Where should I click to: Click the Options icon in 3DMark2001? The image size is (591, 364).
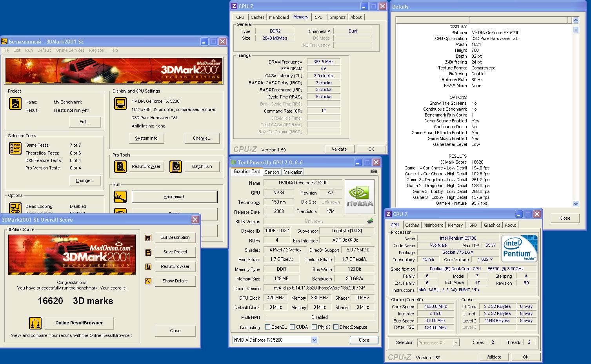[15, 207]
